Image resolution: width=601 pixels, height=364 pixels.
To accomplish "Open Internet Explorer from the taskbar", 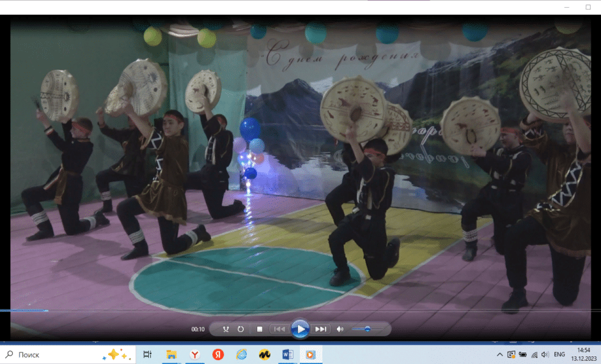I will point(241,354).
